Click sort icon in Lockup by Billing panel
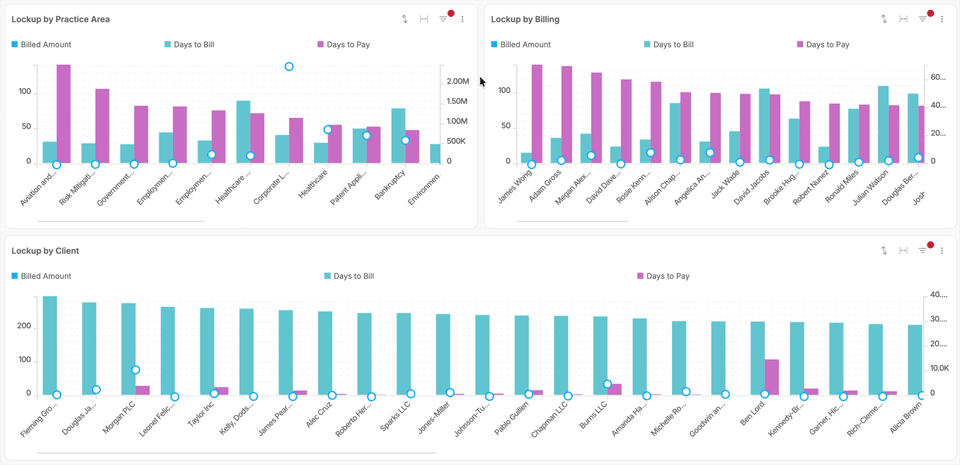960x465 pixels. 884,19
